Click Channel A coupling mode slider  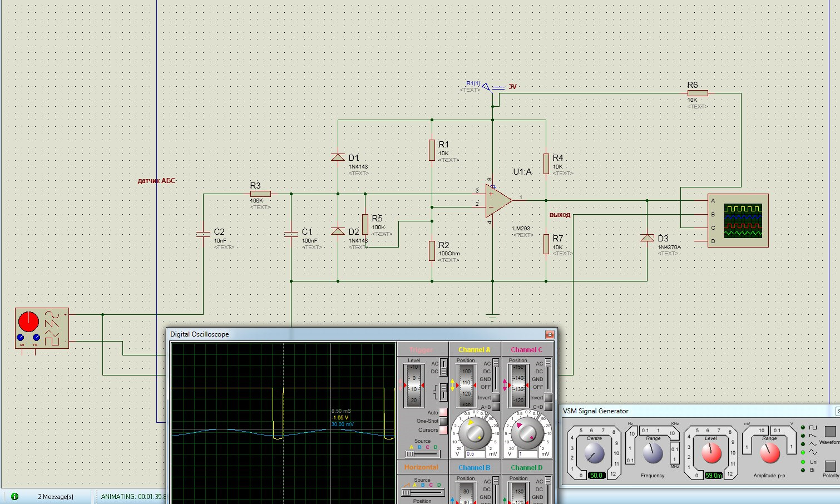click(496, 375)
